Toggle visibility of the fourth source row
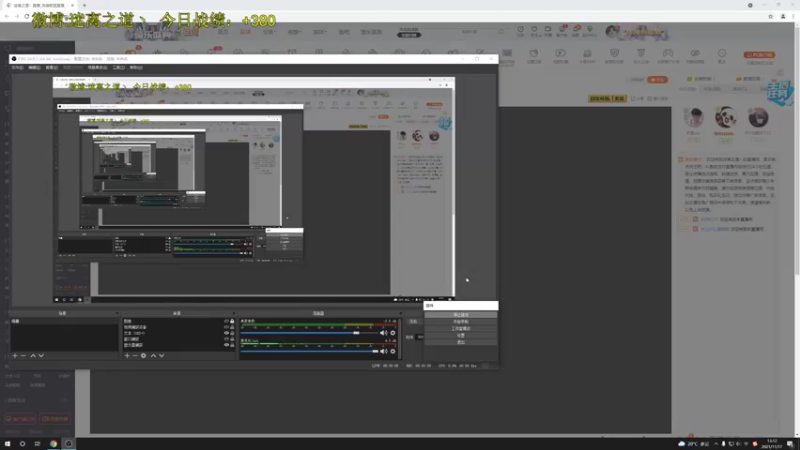The width and height of the screenshot is (800, 450). (x=227, y=339)
